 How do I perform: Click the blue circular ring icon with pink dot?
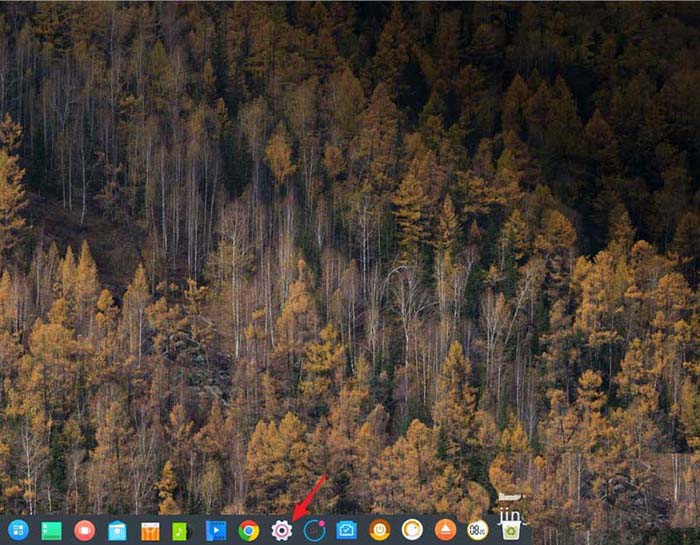314,530
